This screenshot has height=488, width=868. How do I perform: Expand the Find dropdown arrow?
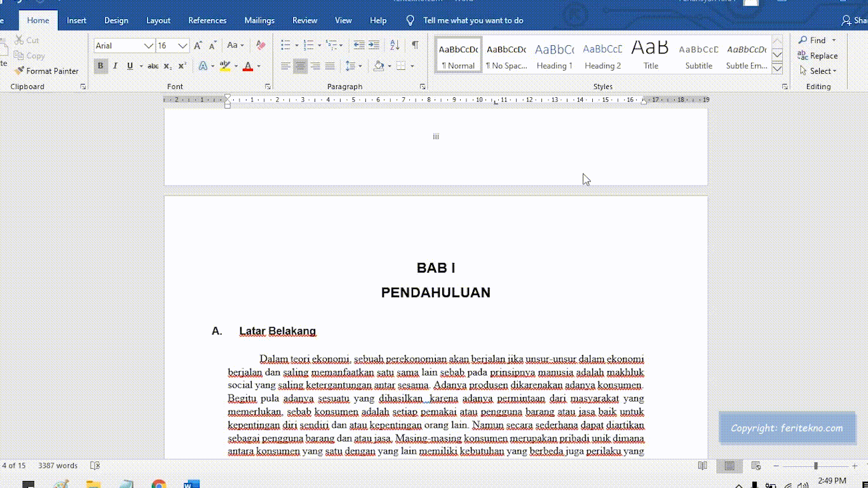coord(834,41)
